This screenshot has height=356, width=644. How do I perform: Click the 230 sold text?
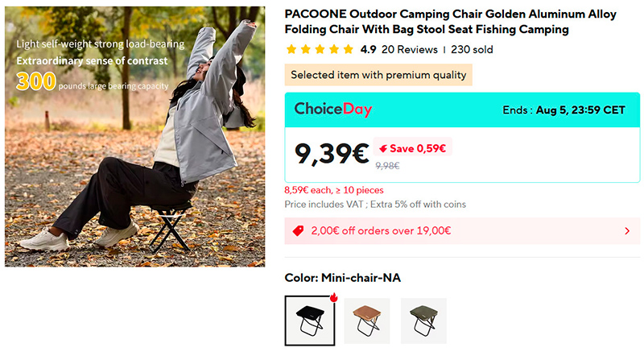coord(473,50)
